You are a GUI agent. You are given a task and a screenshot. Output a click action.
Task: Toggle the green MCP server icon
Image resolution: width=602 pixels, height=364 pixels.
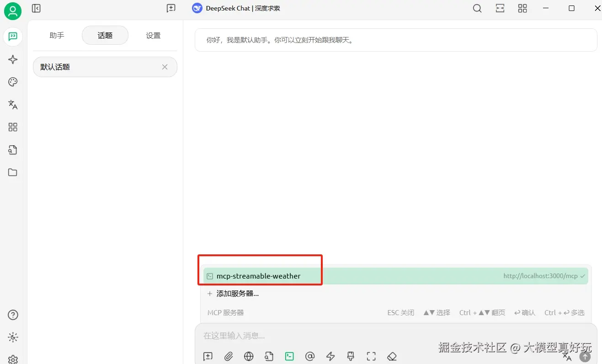pyautogui.click(x=289, y=356)
